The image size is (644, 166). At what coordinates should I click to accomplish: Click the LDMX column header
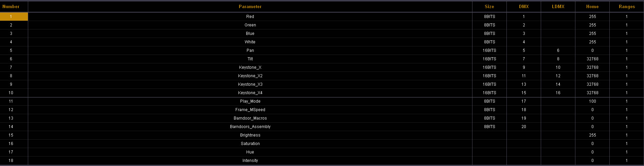click(x=558, y=6)
